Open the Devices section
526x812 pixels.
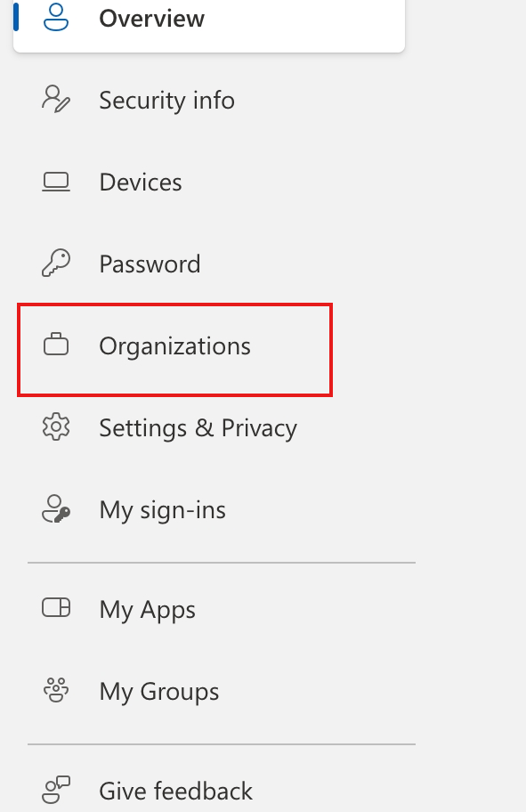140,183
